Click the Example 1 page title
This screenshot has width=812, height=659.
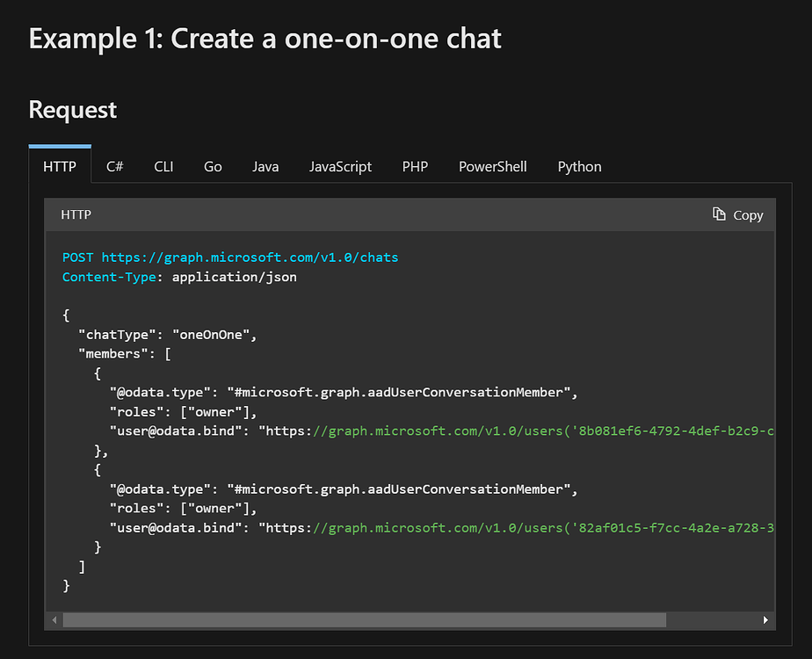tap(265, 39)
